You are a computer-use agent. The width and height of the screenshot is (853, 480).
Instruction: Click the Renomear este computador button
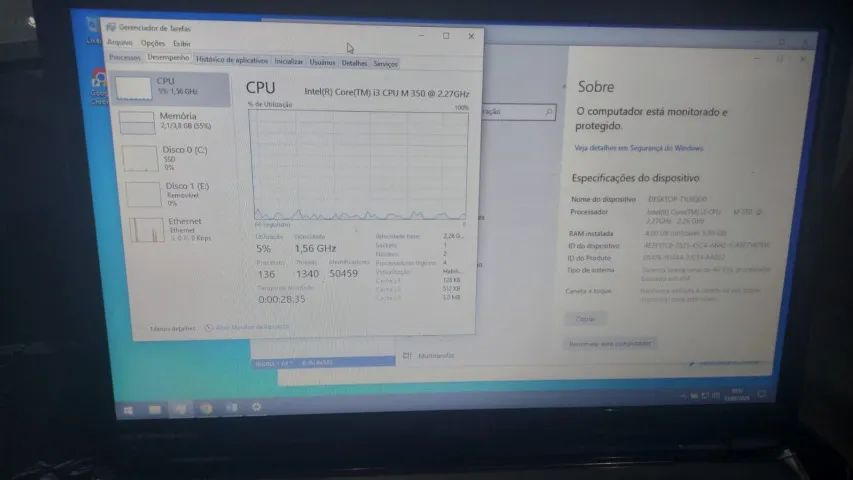coord(610,343)
